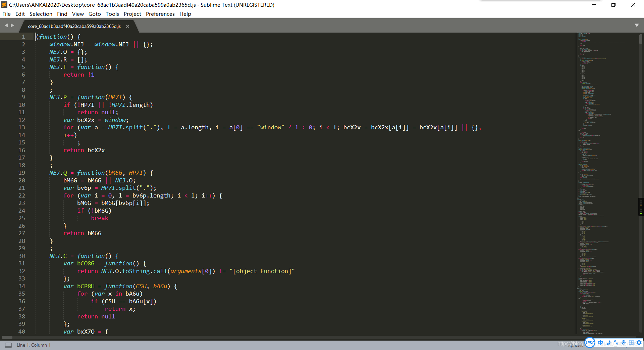644x350 pixels.
Task: Click line number 9 in gutter
Action: coord(23,97)
